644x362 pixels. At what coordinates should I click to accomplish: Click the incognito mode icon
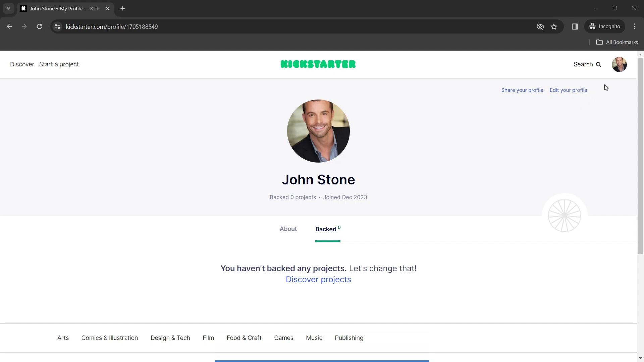pos(593,26)
